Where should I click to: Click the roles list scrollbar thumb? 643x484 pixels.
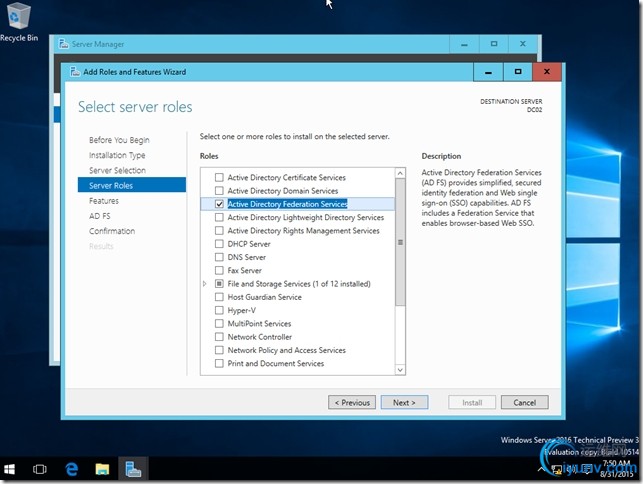click(x=400, y=242)
